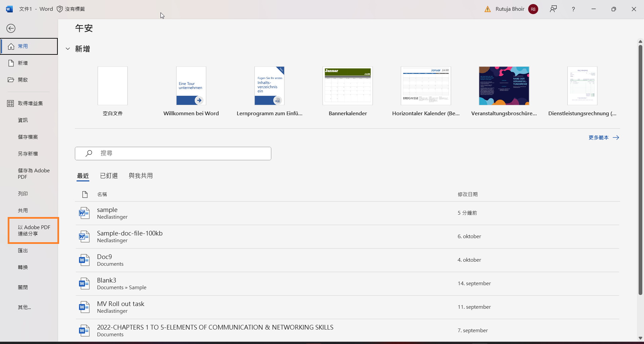This screenshot has height=344, width=644.
Task: Open the Horizontaler Kalender template
Action: (x=426, y=91)
